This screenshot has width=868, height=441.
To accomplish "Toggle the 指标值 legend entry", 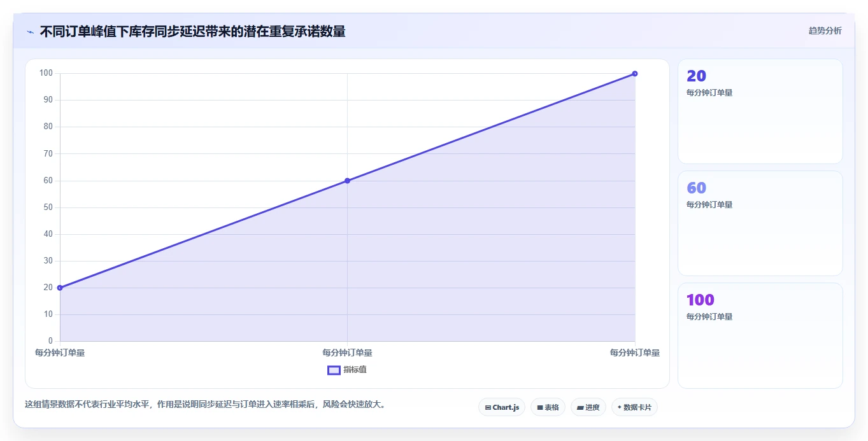I will [347, 370].
